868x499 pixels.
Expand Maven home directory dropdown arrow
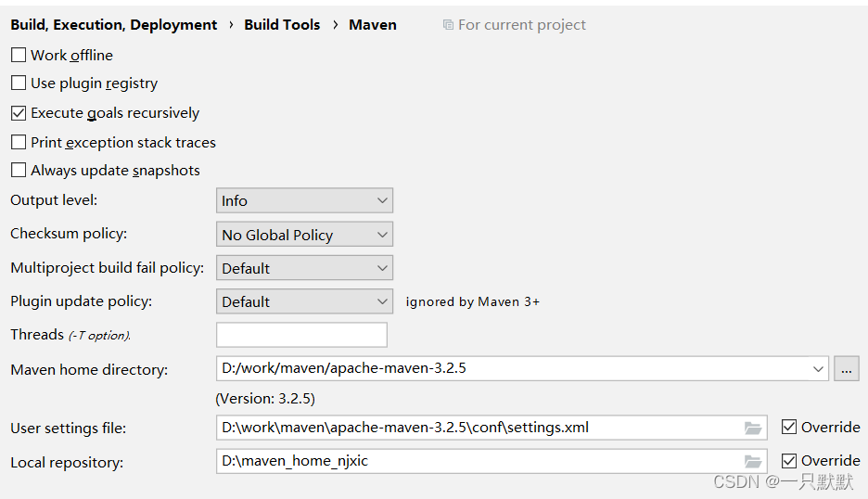[x=818, y=369]
